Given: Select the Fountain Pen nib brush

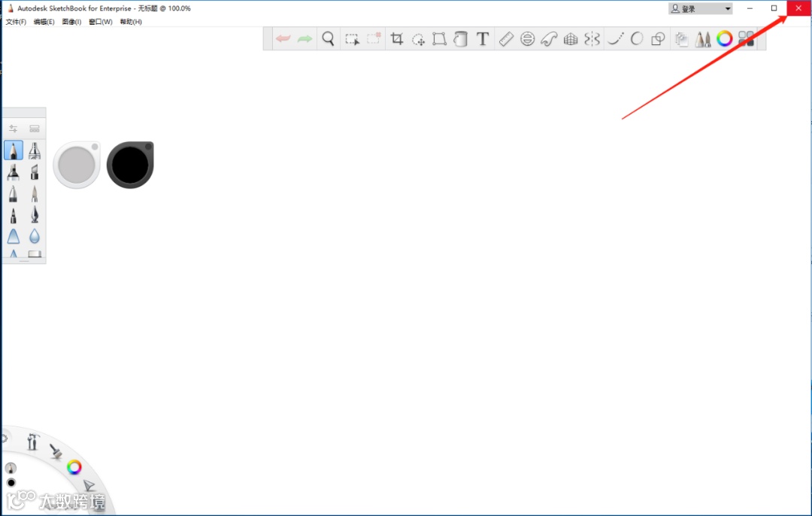Looking at the screenshot, I should 35,215.
